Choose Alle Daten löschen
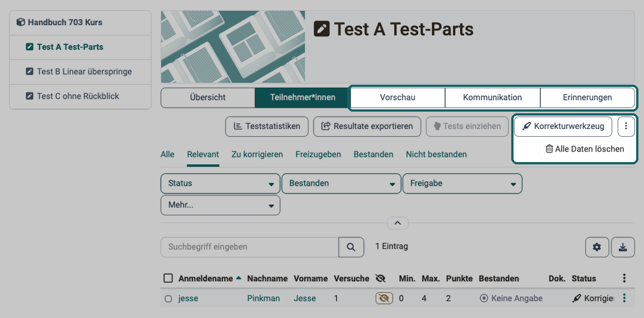 pyautogui.click(x=585, y=149)
